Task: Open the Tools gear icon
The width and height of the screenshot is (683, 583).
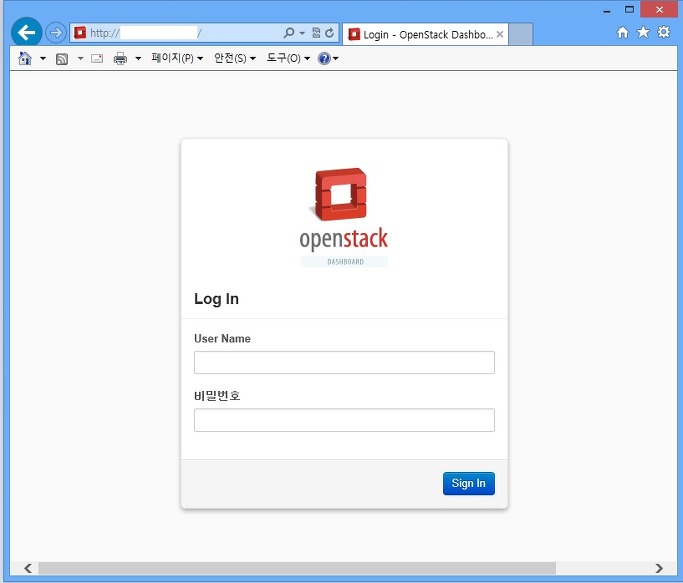Action: coord(664,32)
